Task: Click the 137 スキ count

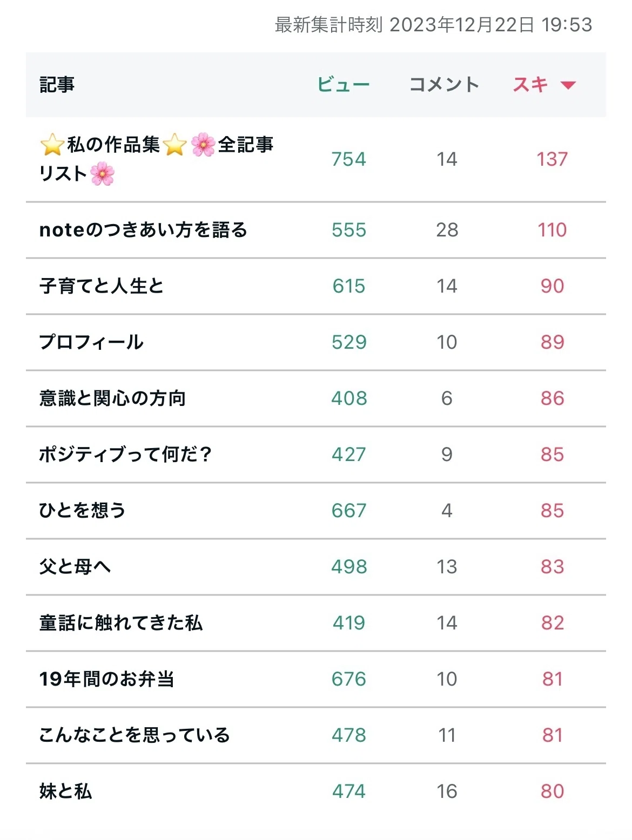Action: pos(552,159)
